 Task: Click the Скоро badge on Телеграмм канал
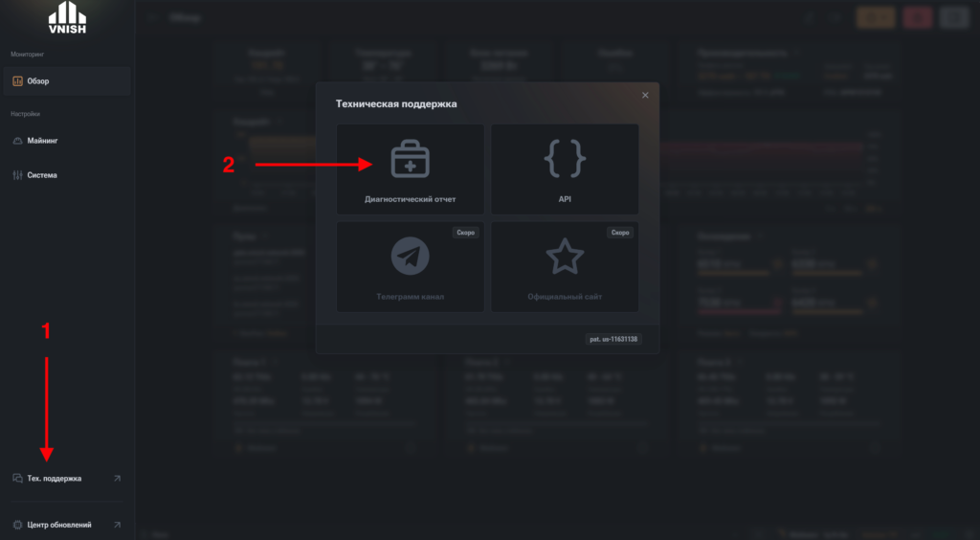coord(466,233)
